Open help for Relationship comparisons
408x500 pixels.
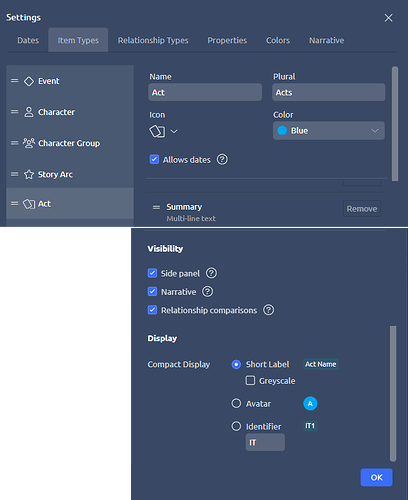coord(269,310)
